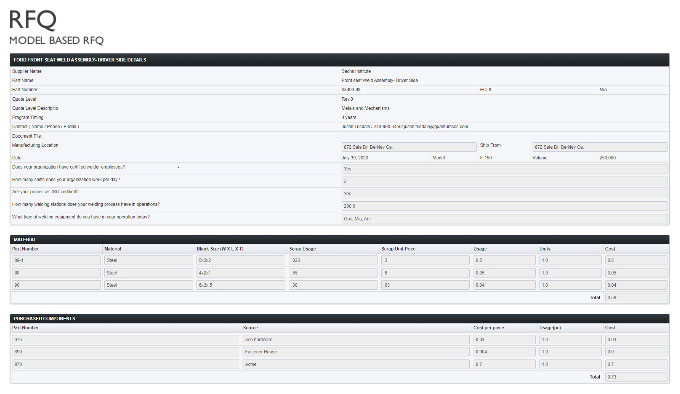The image size is (680, 394).
Task: Click the welding equipment types field
Action: pyautogui.click(x=504, y=218)
